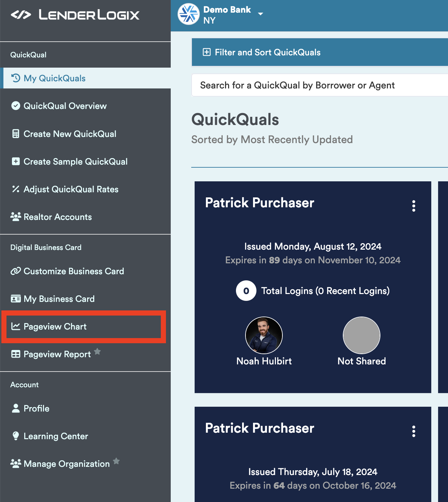448x502 pixels.
Task: Click the gray Not Shared avatar circle
Action: pyautogui.click(x=362, y=335)
